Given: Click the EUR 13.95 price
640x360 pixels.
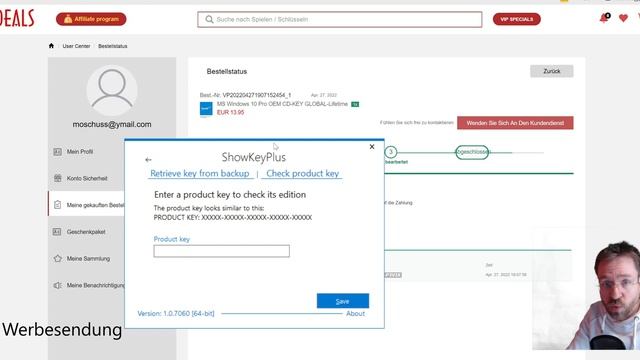Looking at the screenshot, I should (x=231, y=112).
